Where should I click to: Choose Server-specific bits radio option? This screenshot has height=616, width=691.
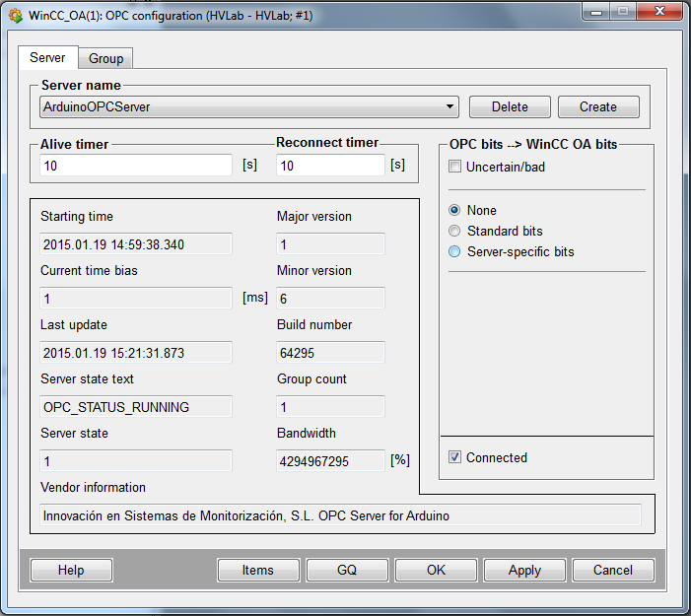[x=454, y=251]
